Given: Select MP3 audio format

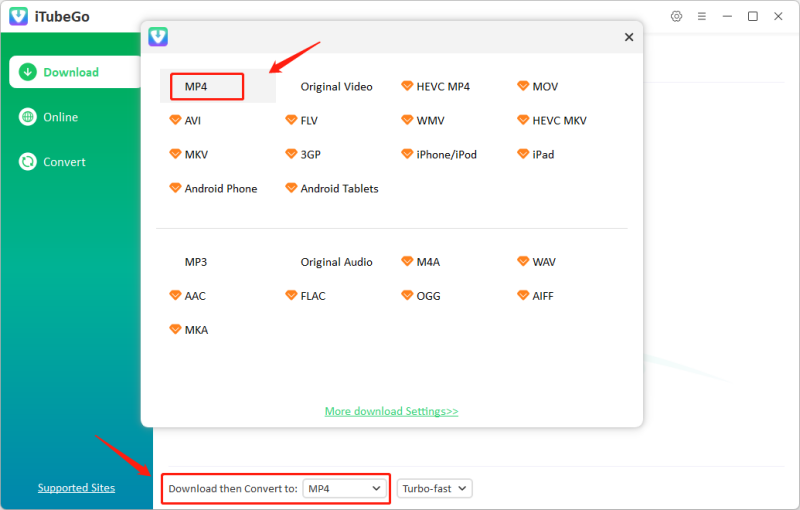Looking at the screenshot, I should click(x=195, y=262).
